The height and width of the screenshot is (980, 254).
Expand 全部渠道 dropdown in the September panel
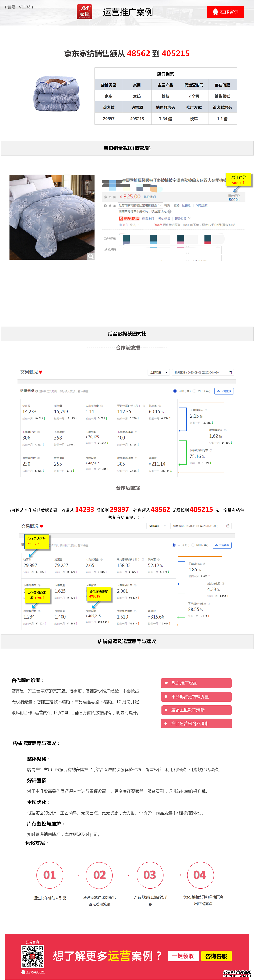158,372
